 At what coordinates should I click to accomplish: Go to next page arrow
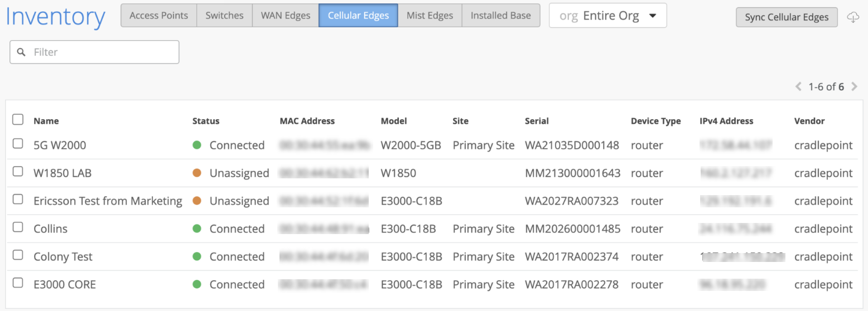[854, 86]
